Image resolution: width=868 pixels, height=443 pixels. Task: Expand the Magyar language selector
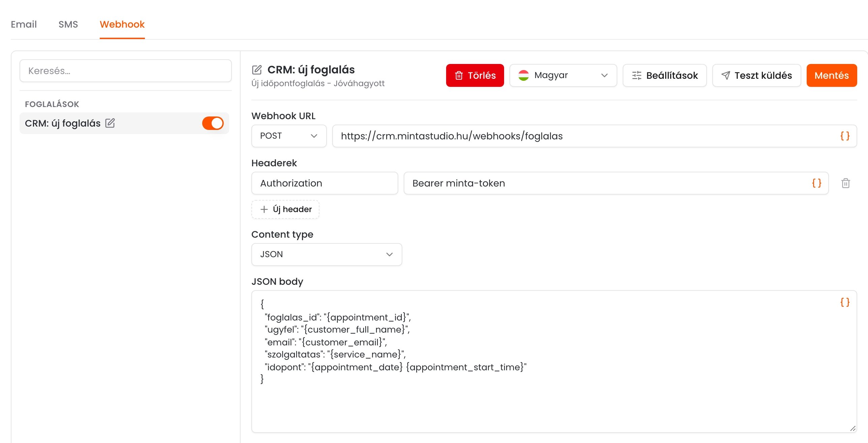coord(563,75)
